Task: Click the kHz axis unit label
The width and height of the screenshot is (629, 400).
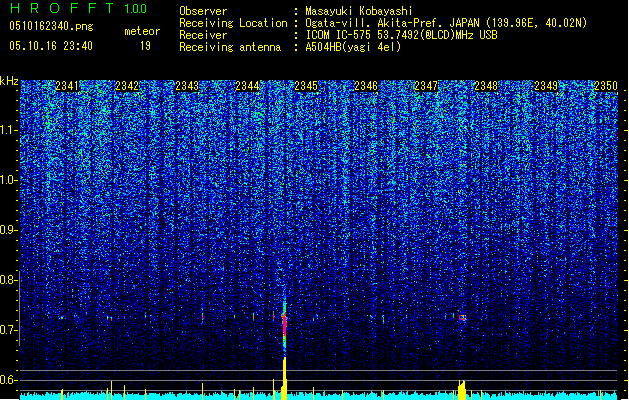Action: (9, 81)
